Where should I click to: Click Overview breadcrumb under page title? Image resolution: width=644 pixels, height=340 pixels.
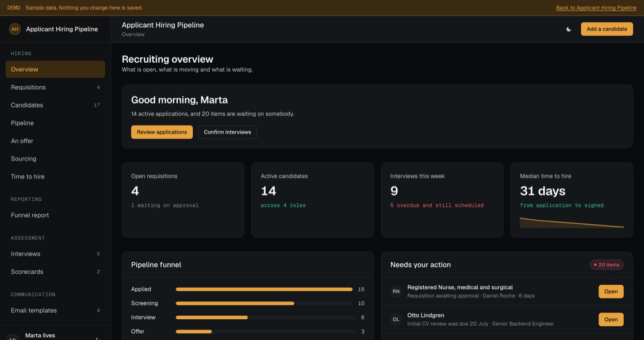[x=133, y=35]
